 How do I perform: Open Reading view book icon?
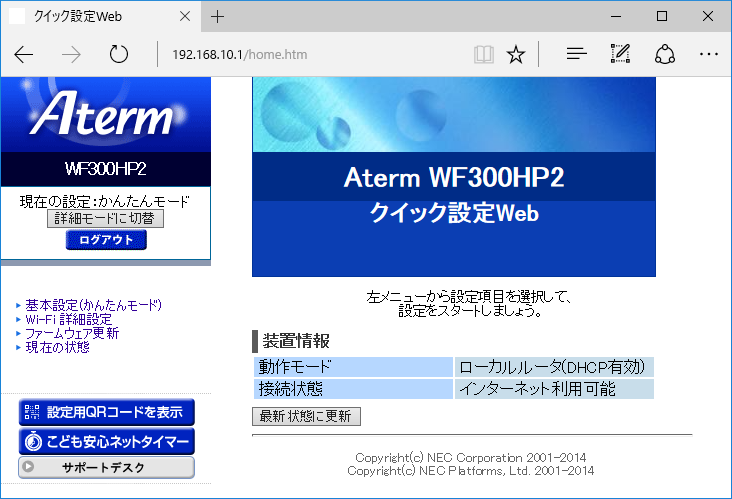484,55
